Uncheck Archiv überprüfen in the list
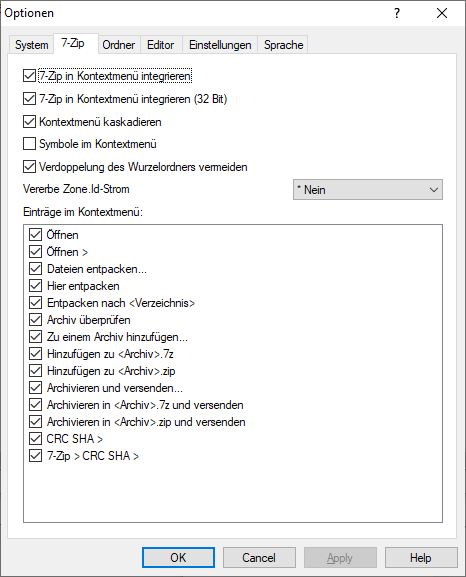 coord(35,319)
